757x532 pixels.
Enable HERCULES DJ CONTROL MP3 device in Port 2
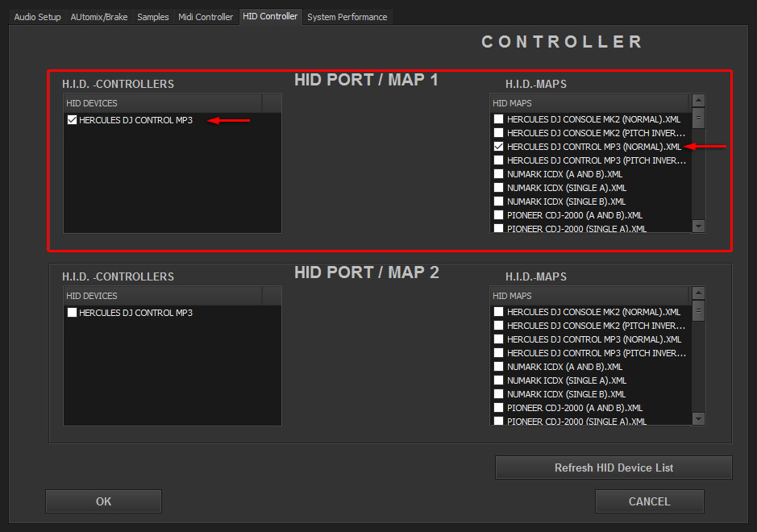[x=73, y=313]
